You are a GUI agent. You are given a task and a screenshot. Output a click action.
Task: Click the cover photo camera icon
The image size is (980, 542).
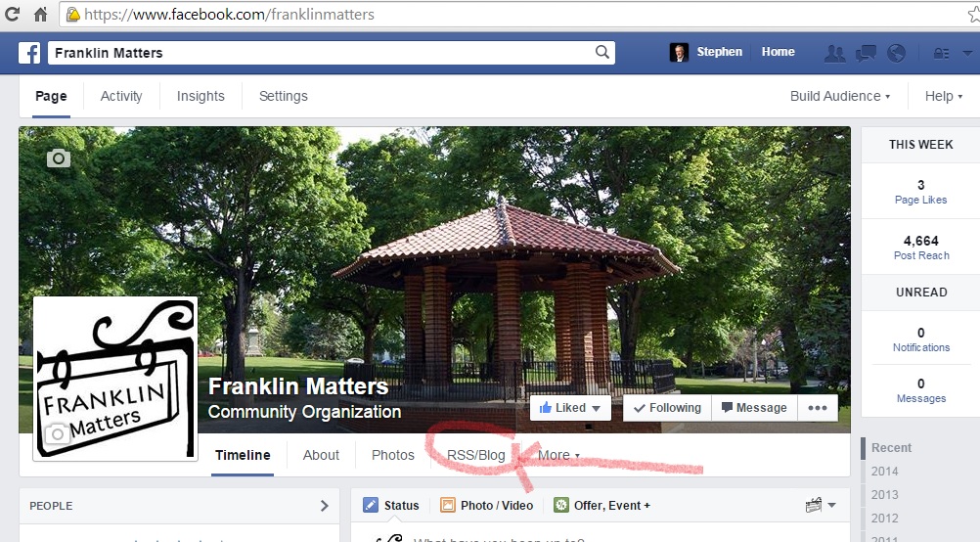[x=59, y=158]
